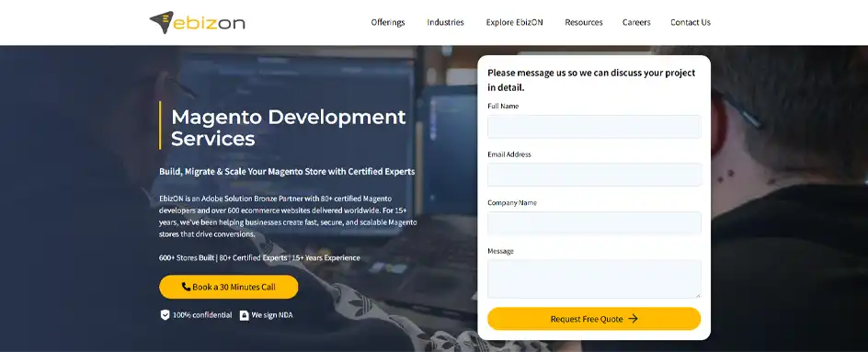Click the Email Address input field
Screen dimensions: 868x352
tap(594, 175)
